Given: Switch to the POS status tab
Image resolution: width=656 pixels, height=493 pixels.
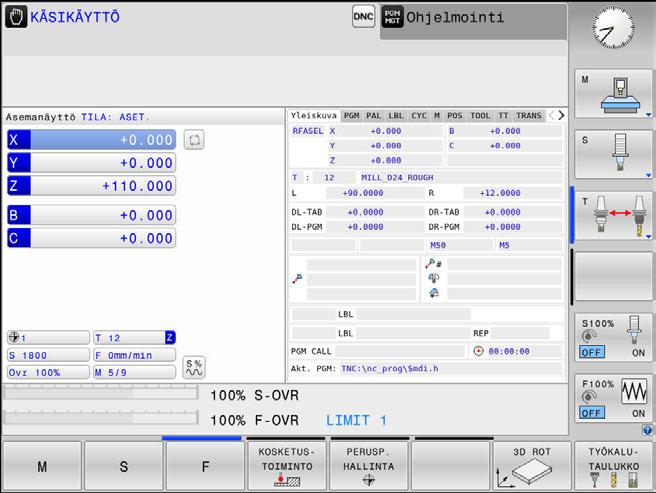Looking at the screenshot, I should (x=455, y=116).
